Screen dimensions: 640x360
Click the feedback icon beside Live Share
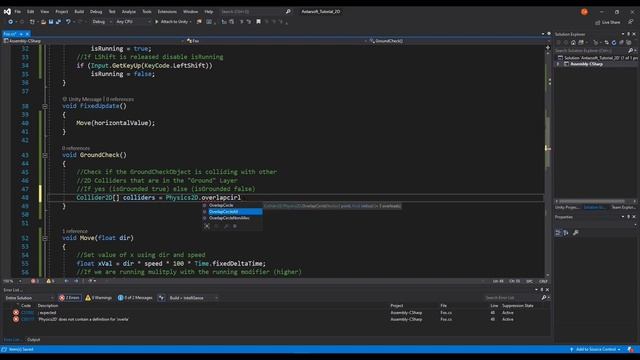tap(631, 22)
